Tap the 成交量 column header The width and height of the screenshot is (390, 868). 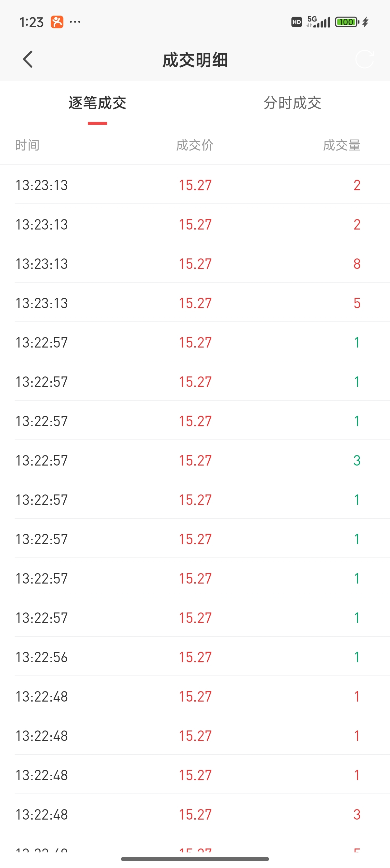click(x=342, y=145)
